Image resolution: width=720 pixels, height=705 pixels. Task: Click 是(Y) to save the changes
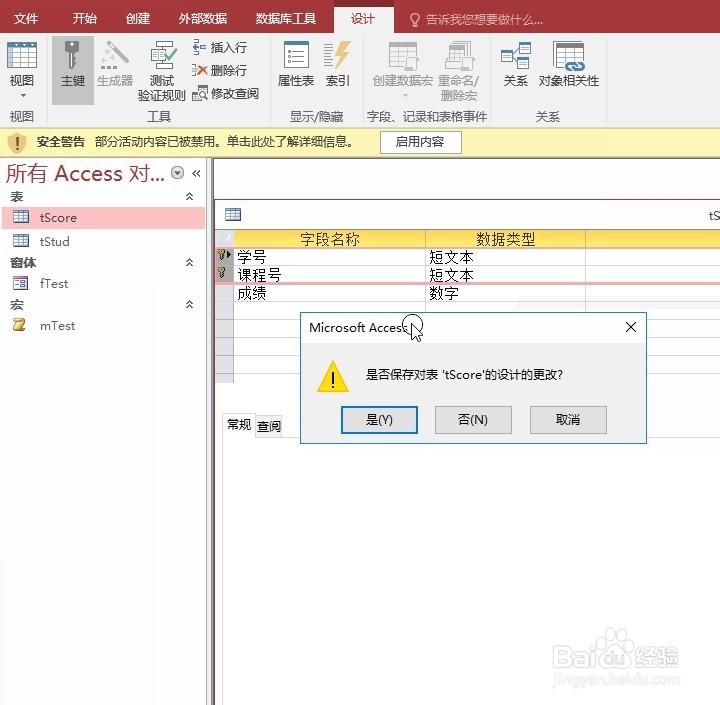379,420
